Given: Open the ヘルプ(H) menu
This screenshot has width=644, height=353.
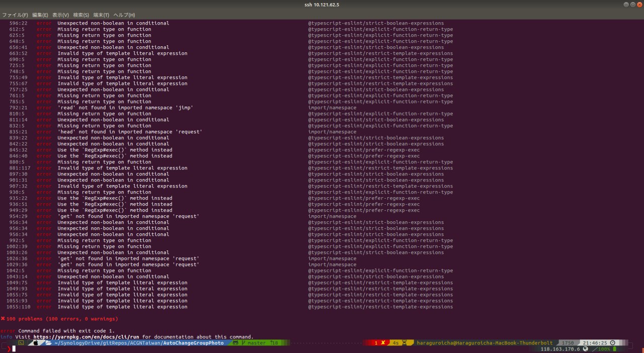Looking at the screenshot, I should [x=124, y=15].
